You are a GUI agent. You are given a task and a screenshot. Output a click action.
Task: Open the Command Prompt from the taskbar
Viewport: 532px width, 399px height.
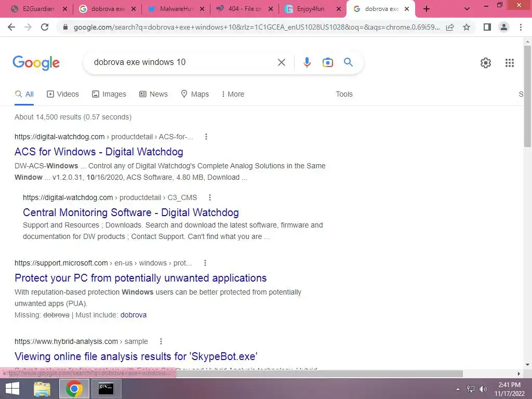tap(106, 389)
